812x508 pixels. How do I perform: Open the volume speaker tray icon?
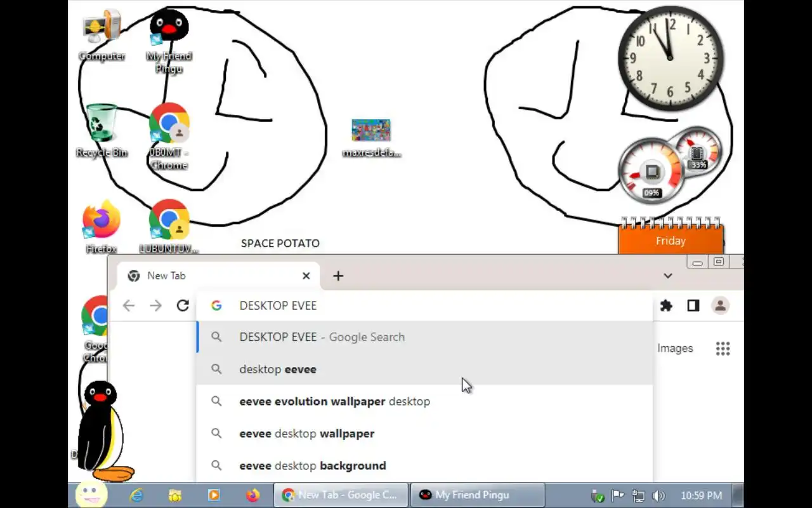click(658, 495)
